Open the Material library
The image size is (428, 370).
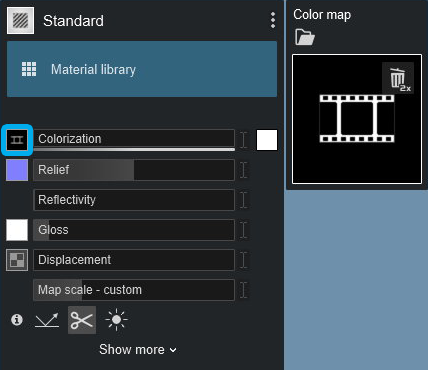[142, 69]
